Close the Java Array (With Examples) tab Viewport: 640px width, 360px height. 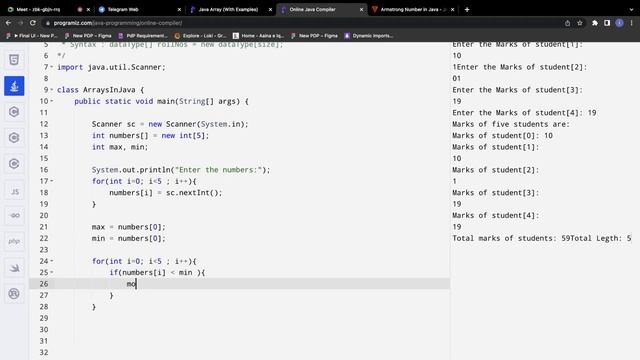(270, 9)
